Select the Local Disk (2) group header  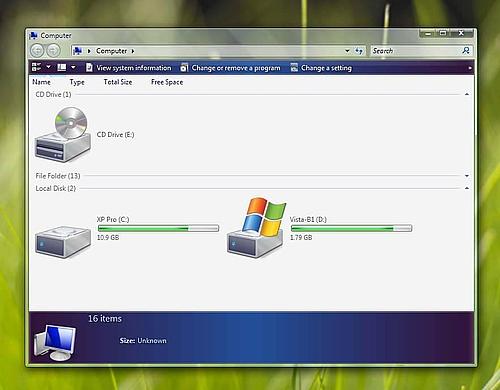click(x=55, y=188)
